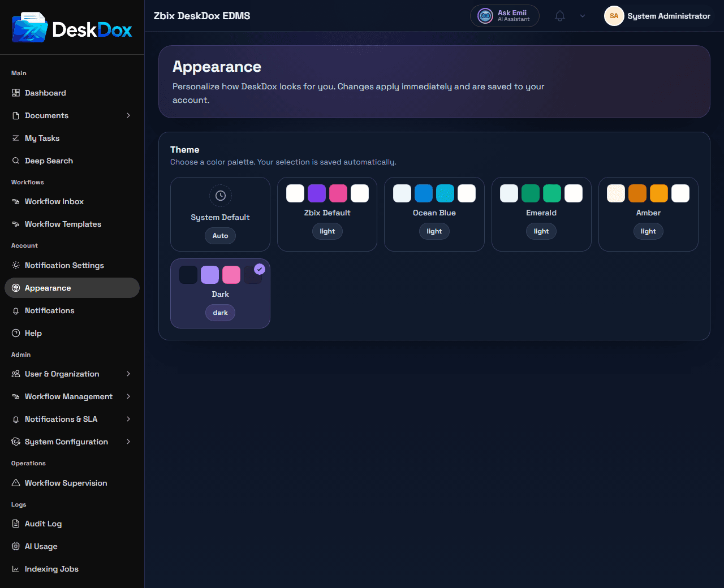This screenshot has width=724, height=588.
Task: Click the Workflow Supervision triangle icon
Action: pyautogui.click(x=16, y=483)
